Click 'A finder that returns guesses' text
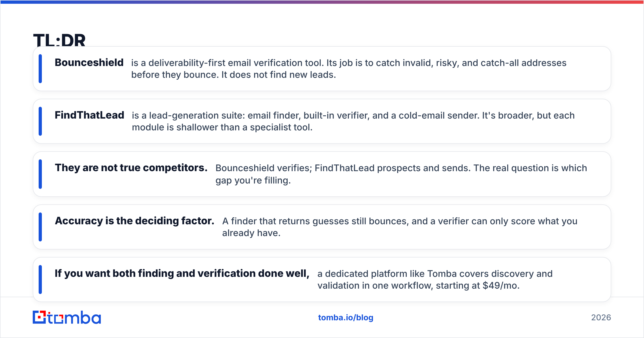The image size is (644, 338). point(400,227)
